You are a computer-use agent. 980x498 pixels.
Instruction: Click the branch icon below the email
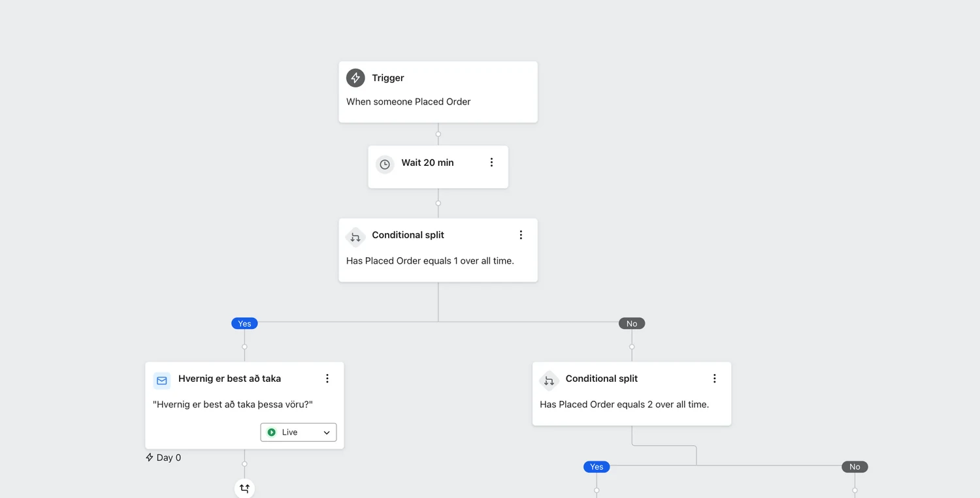[x=244, y=488]
